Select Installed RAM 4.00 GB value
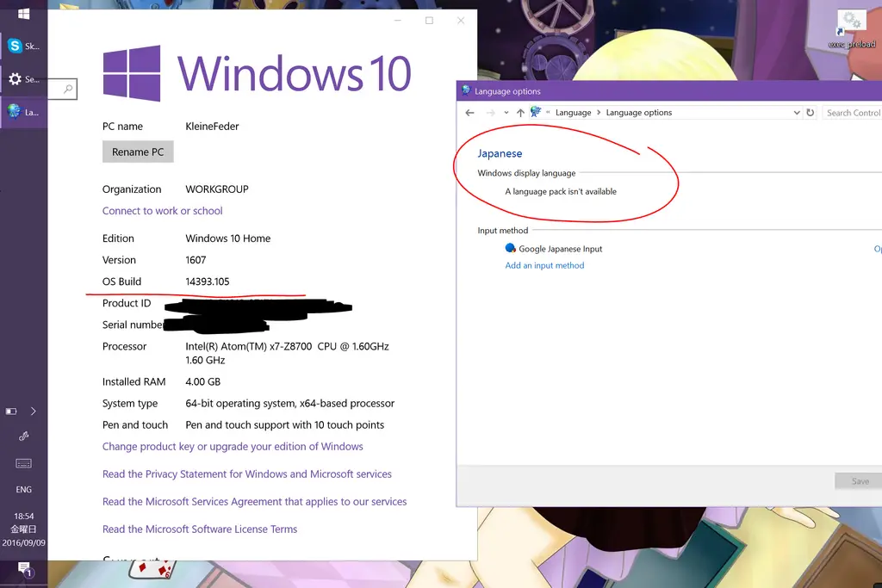Viewport: 882px width, 588px height. coord(203,381)
